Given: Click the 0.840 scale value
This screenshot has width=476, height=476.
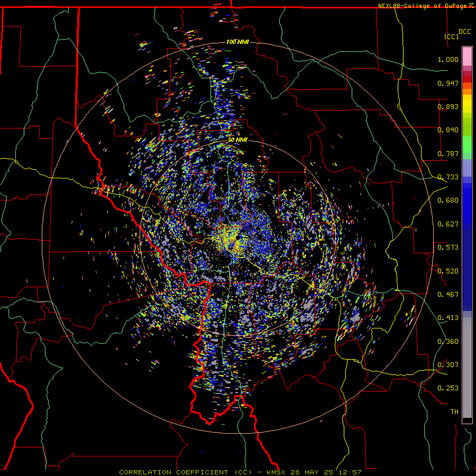Looking at the screenshot, I should [448, 130].
